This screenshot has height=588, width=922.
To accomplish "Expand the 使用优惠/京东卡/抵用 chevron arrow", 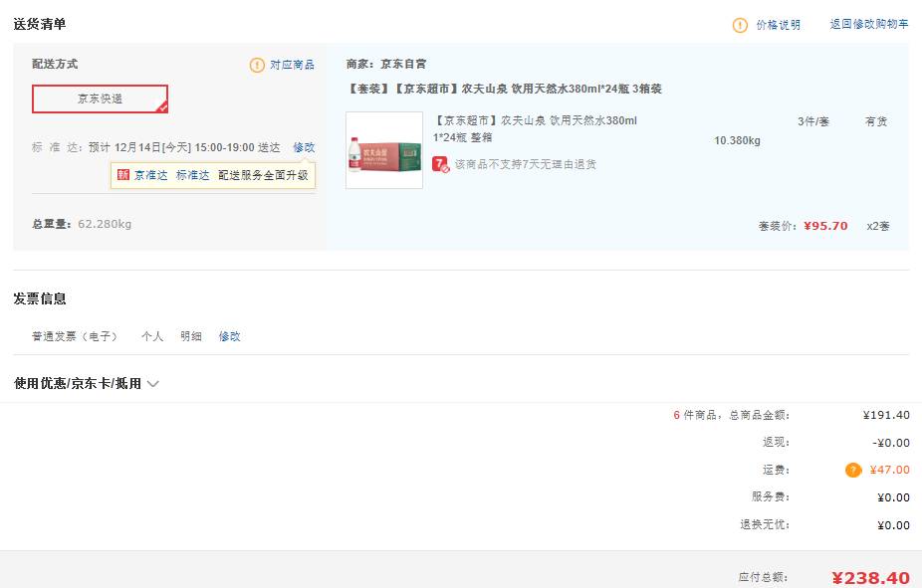I will point(153,384).
